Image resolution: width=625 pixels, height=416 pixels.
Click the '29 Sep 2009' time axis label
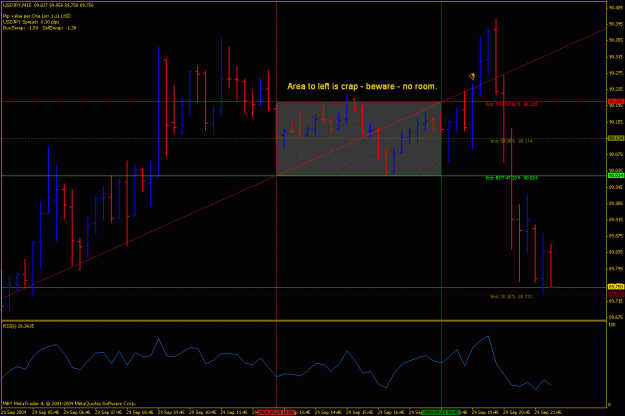[x=14, y=412]
